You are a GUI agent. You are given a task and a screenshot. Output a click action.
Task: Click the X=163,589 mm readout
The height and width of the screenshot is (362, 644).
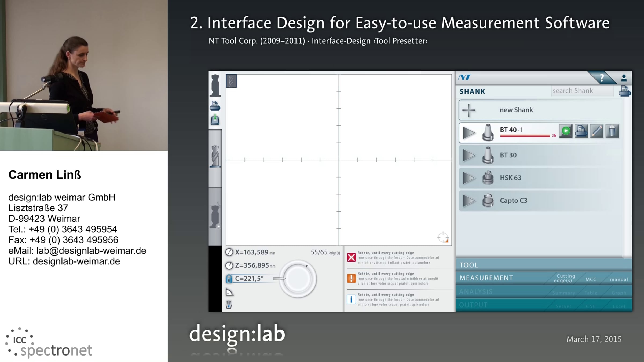click(255, 252)
